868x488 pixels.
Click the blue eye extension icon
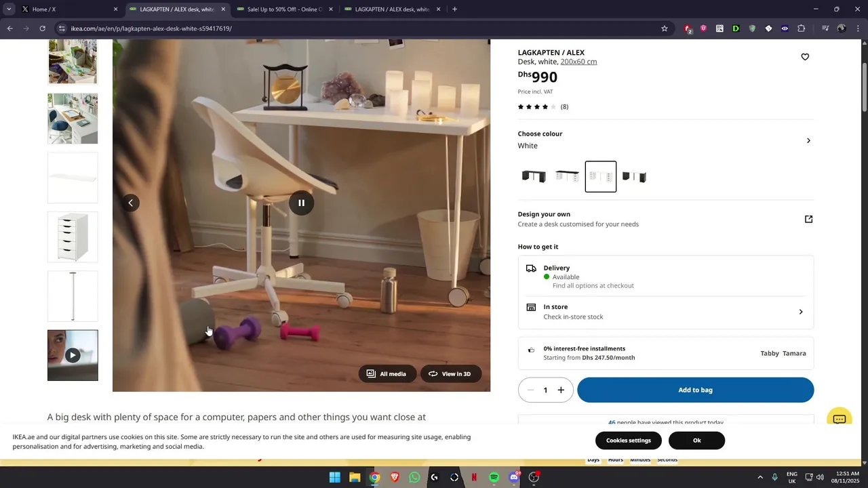click(x=785, y=28)
